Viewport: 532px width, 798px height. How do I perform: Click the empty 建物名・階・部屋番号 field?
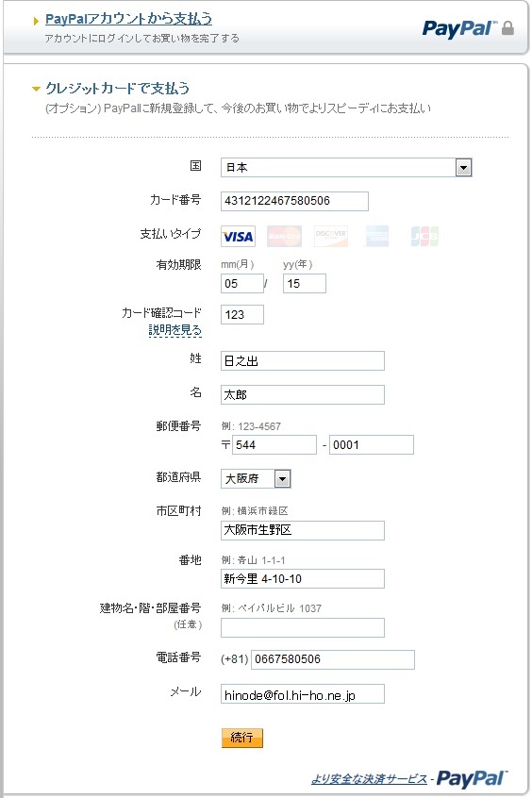(x=303, y=627)
